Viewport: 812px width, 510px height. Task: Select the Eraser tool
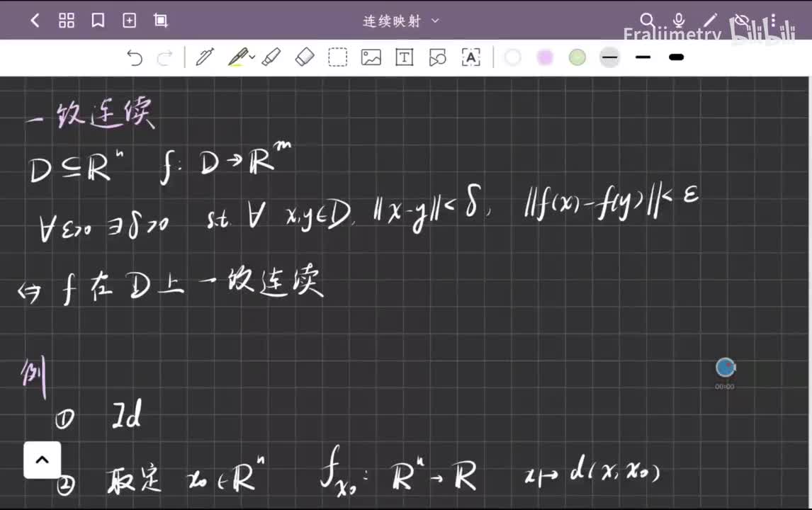tap(305, 57)
